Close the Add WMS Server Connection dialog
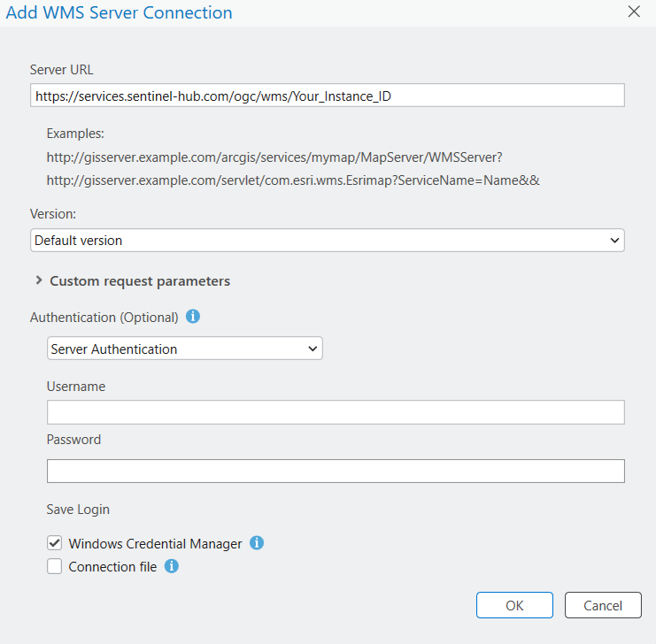The width and height of the screenshot is (656, 644). (634, 11)
